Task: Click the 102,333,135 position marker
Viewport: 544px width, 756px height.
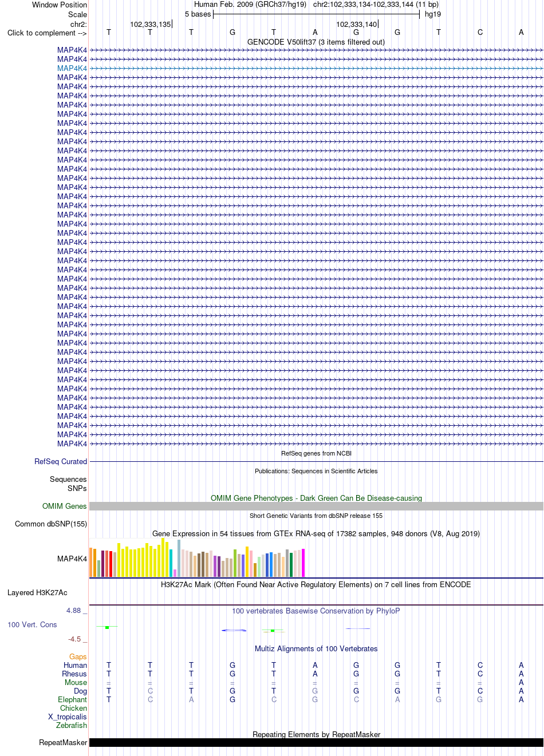Action: tap(151, 24)
